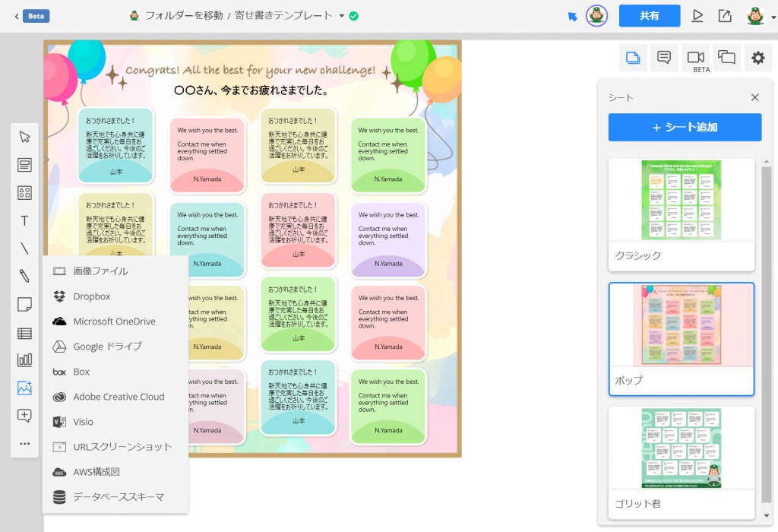Pick the pencil freehand tool
The height and width of the screenshot is (532, 778).
pos(24,276)
